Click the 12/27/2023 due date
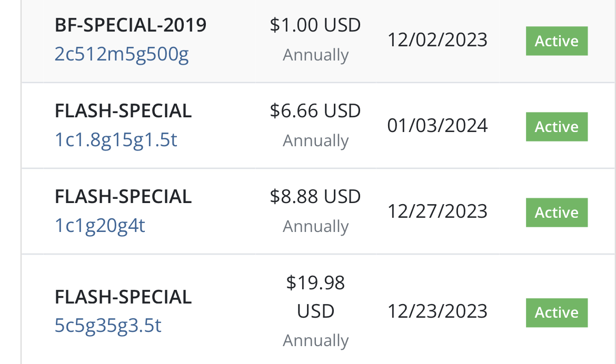The image size is (616, 364). point(438,211)
